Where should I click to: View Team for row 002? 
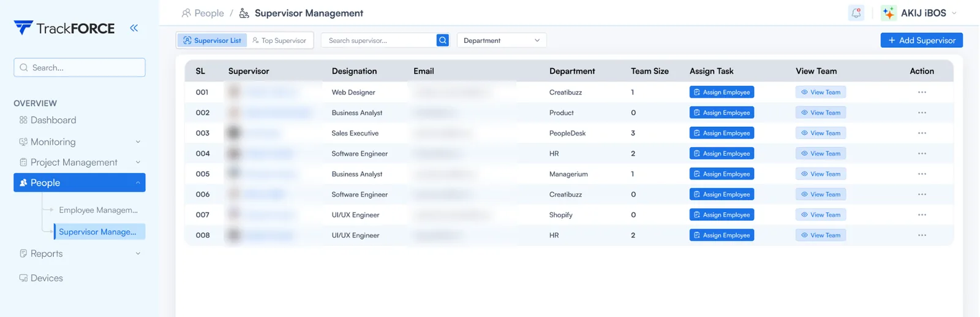821,113
